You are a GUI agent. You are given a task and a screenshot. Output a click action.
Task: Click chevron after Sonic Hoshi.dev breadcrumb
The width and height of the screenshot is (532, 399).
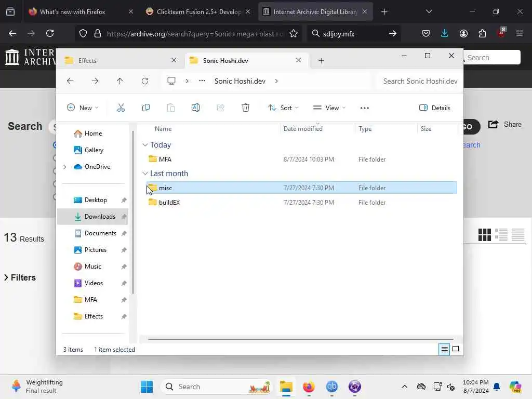point(276,81)
